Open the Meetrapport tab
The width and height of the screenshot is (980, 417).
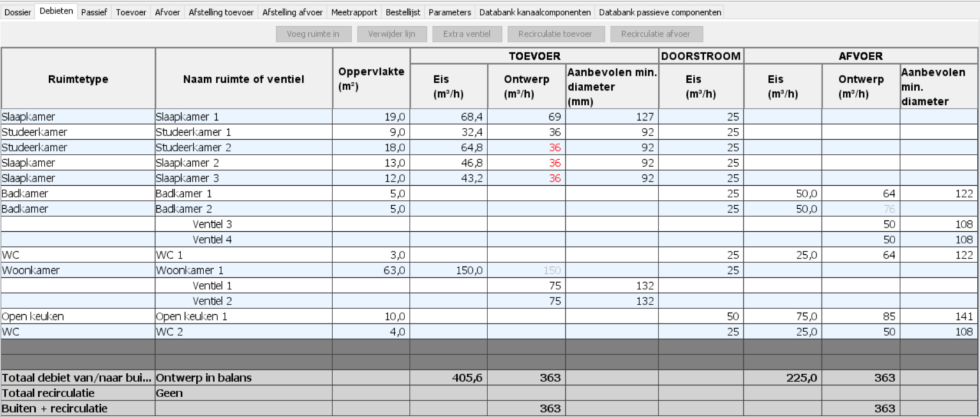point(355,12)
